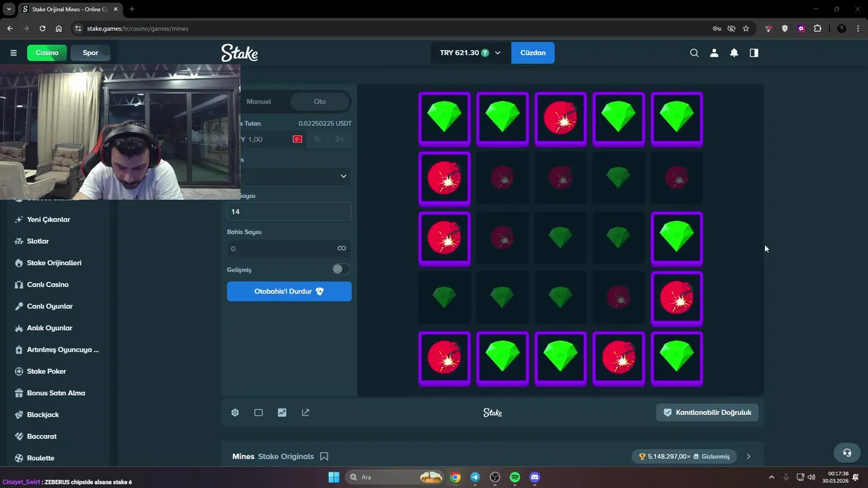The image size is (868, 488).
Task: Focus the Bahis Sayısı input field
Action: coord(289,249)
